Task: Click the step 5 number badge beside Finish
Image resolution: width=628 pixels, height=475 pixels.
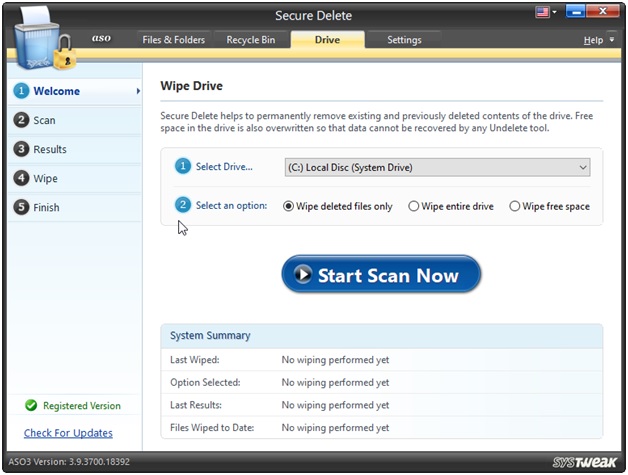Action: point(21,207)
